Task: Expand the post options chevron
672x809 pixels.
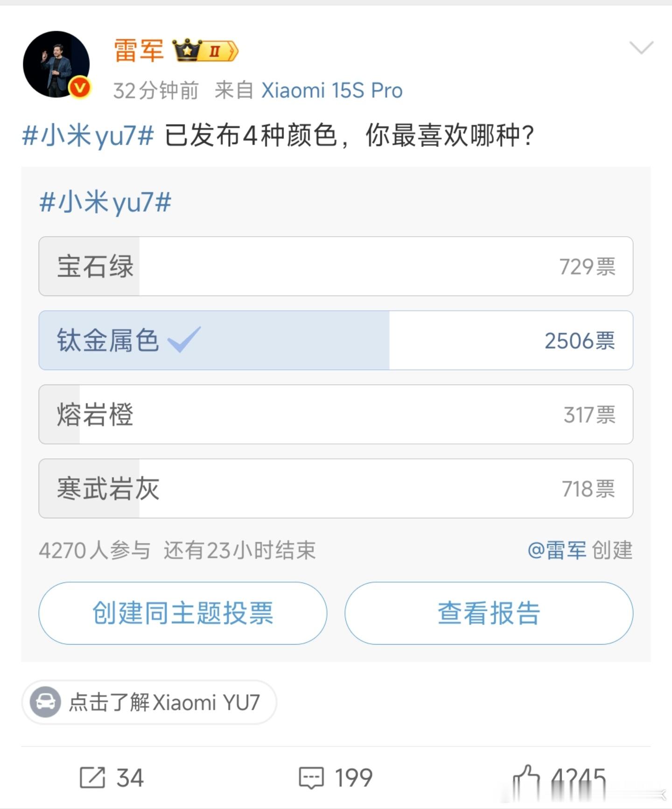Action: tap(641, 48)
